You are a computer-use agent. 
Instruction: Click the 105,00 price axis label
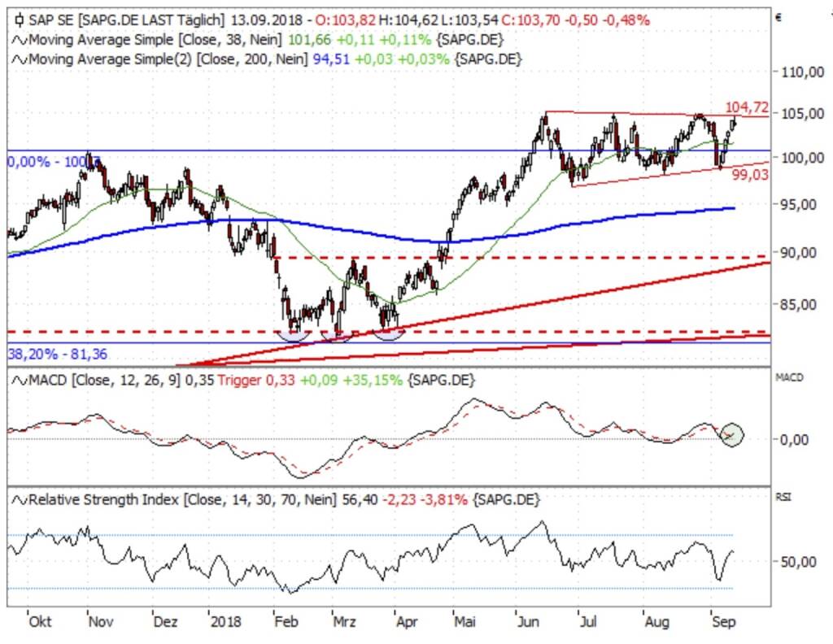[x=802, y=114]
